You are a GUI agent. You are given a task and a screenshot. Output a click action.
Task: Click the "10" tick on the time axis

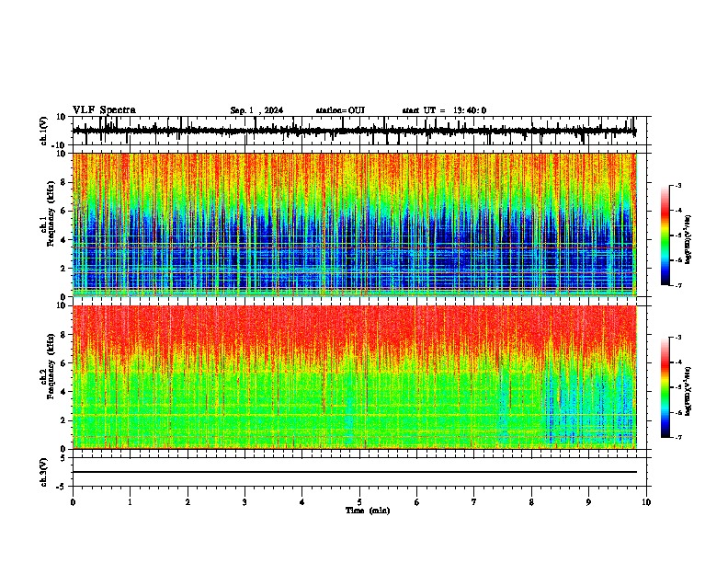tap(646, 502)
